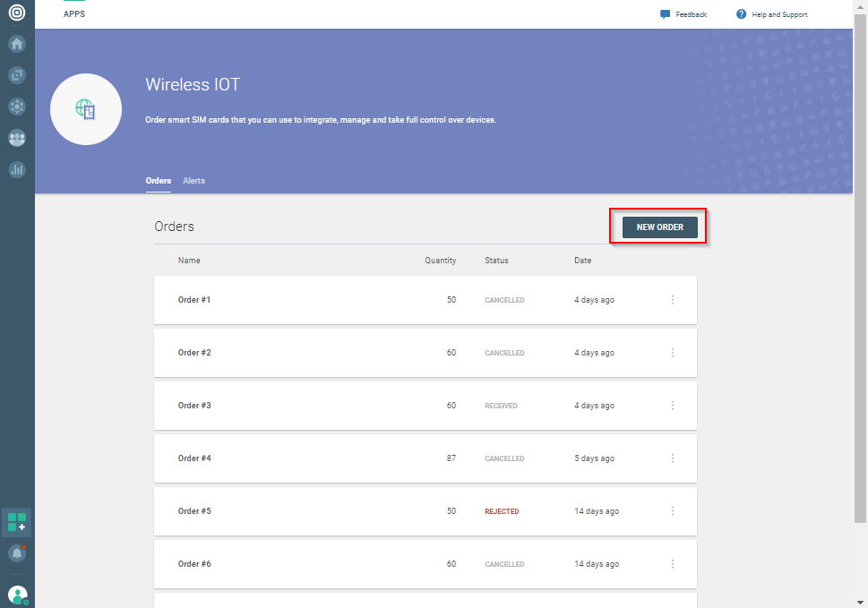Click the Home icon in sidebar
This screenshot has width=868, height=608.
click(x=17, y=44)
